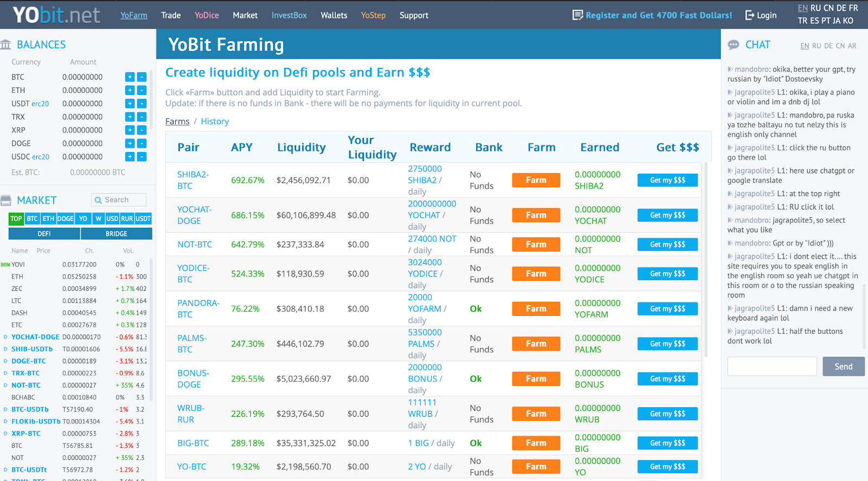Go to the Support page
The image size is (868, 481).
[414, 15]
